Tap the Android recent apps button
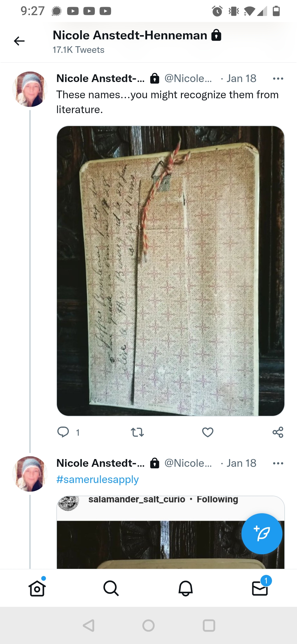The image size is (297, 644). click(x=209, y=626)
